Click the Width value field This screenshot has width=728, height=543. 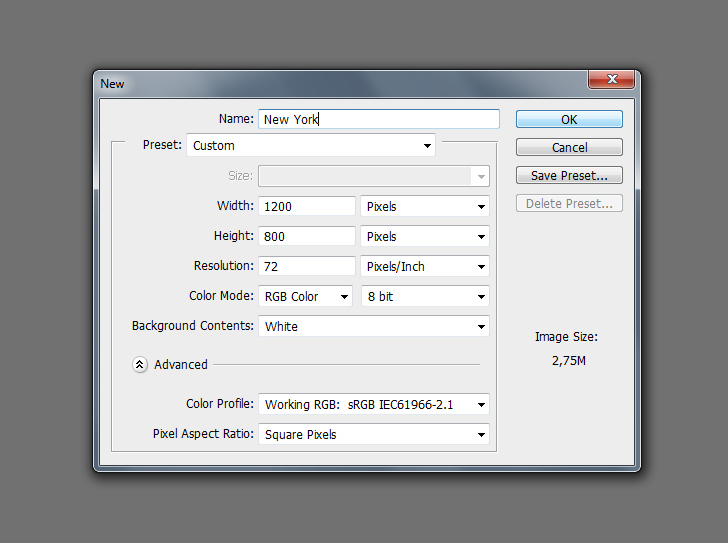coord(307,206)
